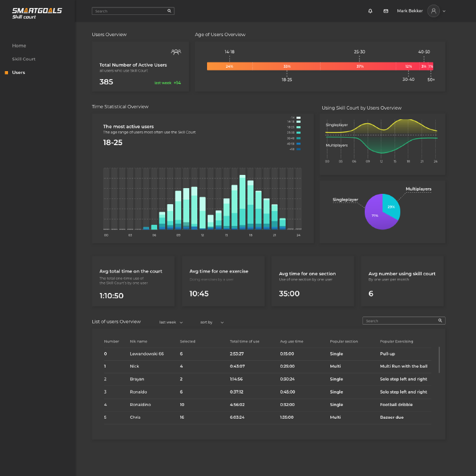Select user Nick in list
The image size is (476, 476).
[x=134, y=366]
